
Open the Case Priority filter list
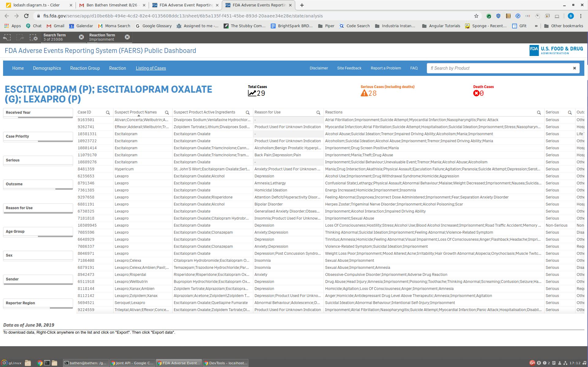38,136
